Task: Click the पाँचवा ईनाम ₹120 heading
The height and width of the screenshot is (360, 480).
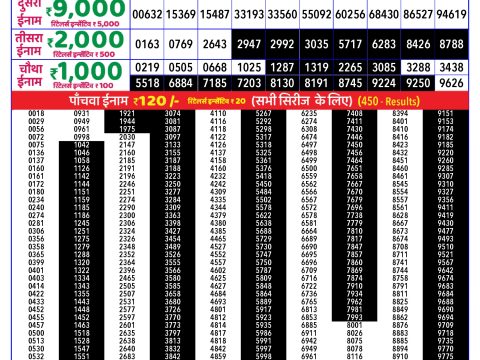Action: (124, 101)
